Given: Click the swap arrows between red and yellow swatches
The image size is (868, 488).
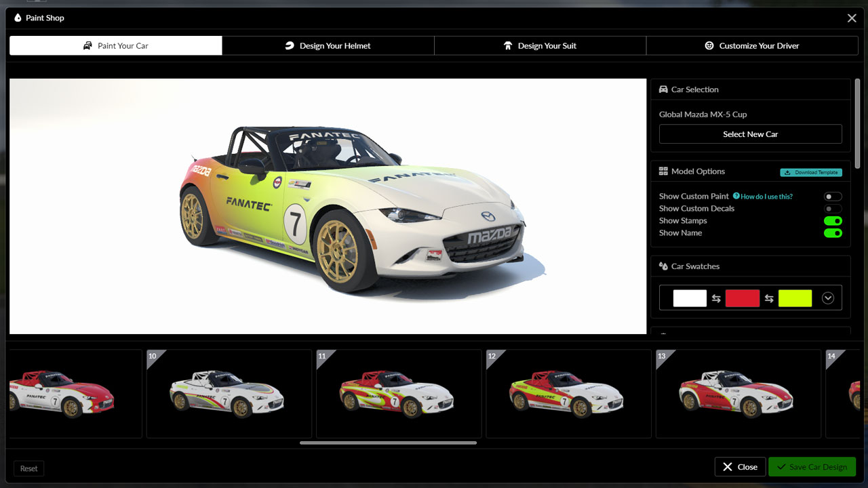Looking at the screenshot, I should (768, 298).
